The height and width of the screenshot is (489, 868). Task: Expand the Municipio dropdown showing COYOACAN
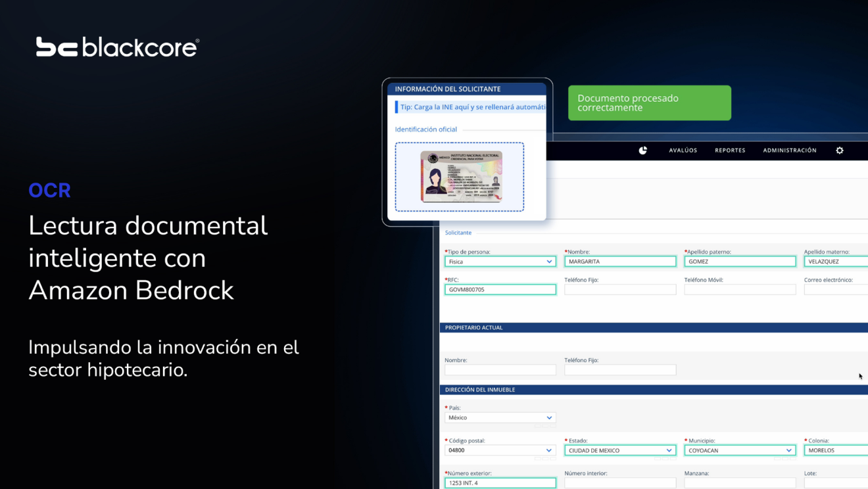pos(740,450)
